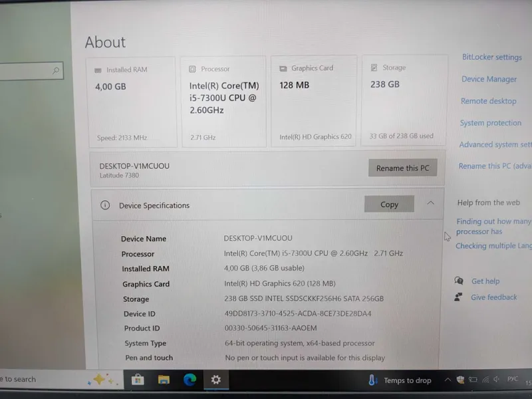Click the 33 GB of 238 GB used text
The width and height of the screenshot is (532, 399).
click(x=402, y=136)
